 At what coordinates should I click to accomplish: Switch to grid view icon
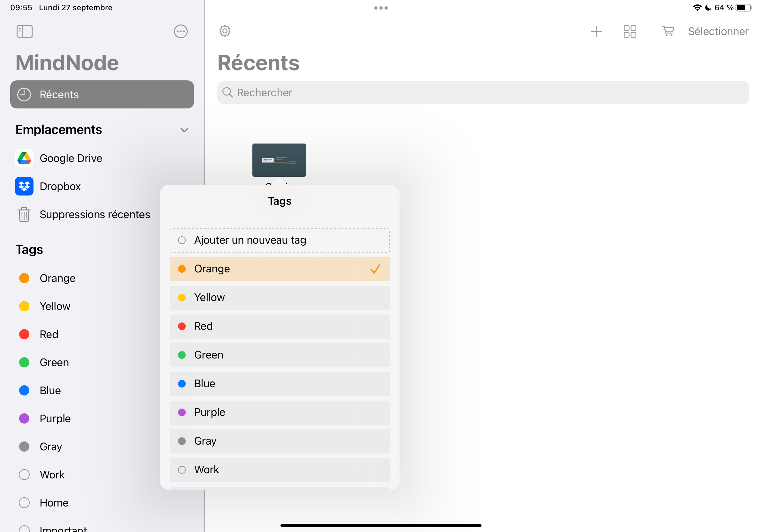tap(630, 32)
